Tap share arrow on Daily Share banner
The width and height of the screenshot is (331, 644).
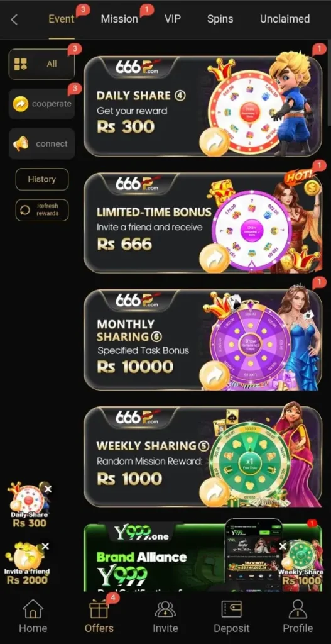214,142
